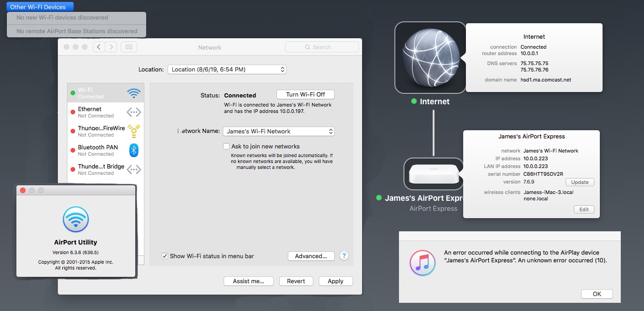Click Turn Wi-Fi Off button
This screenshot has height=311, width=644.
[x=306, y=94]
